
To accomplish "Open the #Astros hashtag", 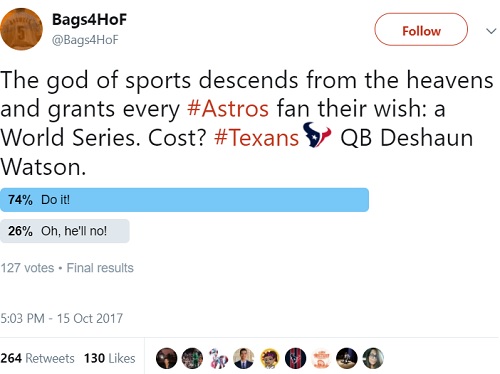I will click(x=228, y=108).
